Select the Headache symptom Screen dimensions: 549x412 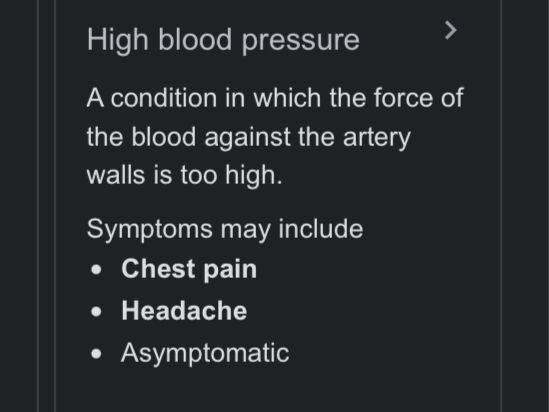click(x=184, y=311)
